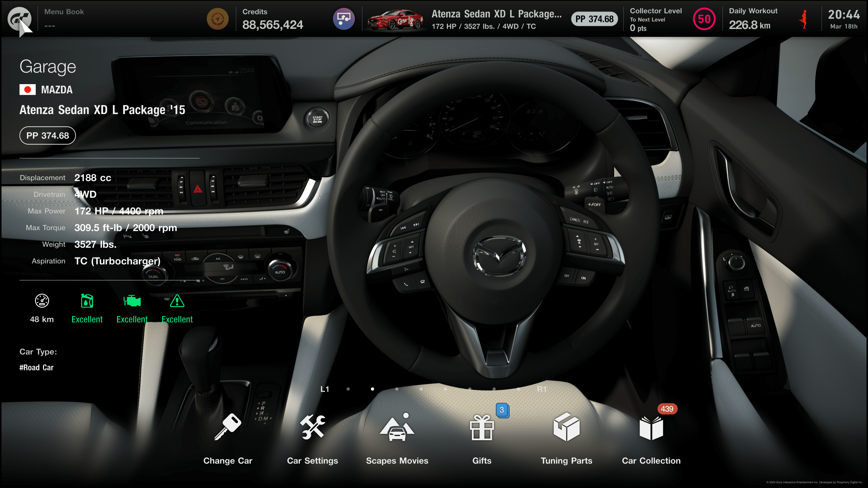Screen dimensions: 868x488
Task: Click the R1 next page indicator
Action: [x=542, y=389]
